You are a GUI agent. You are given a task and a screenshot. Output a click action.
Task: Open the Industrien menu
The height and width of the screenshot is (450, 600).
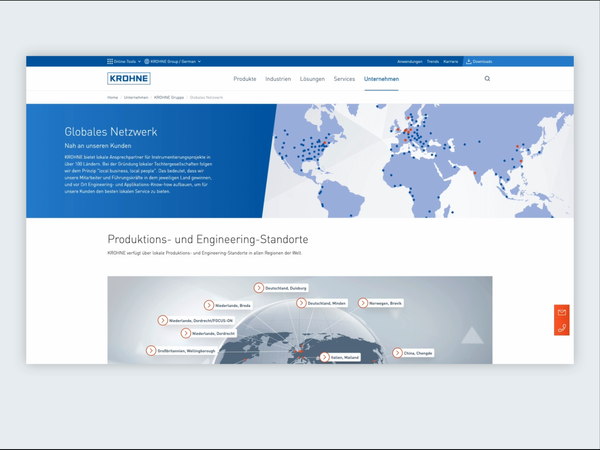click(x=278, y=79)
